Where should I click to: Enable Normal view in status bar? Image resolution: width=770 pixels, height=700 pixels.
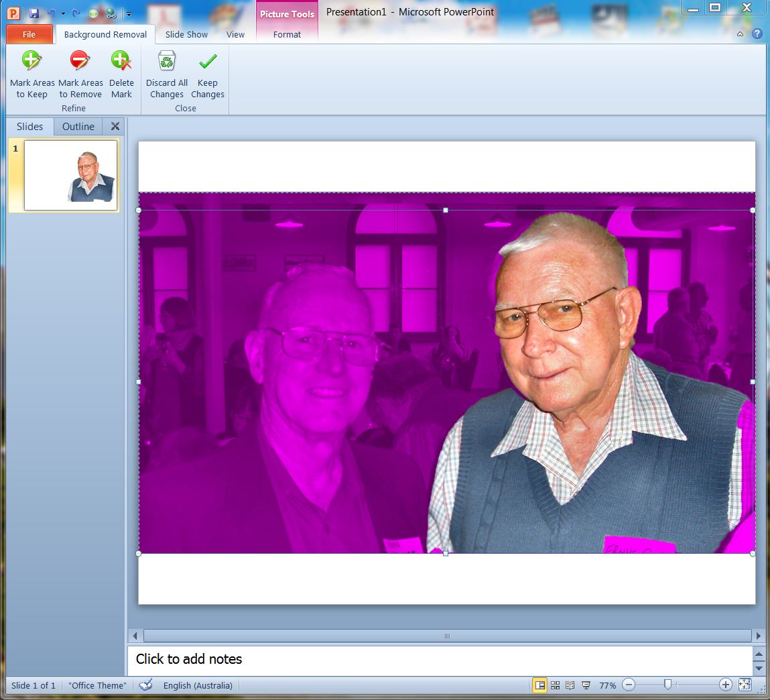tap(539, 685)
